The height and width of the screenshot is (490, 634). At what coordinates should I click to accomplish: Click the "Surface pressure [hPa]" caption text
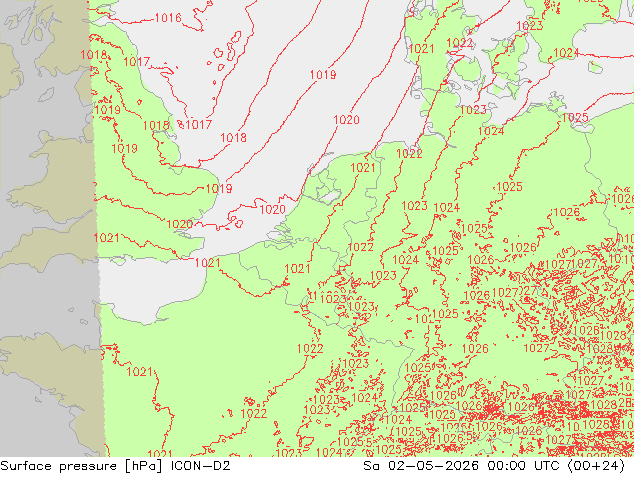tap(81, 466)
